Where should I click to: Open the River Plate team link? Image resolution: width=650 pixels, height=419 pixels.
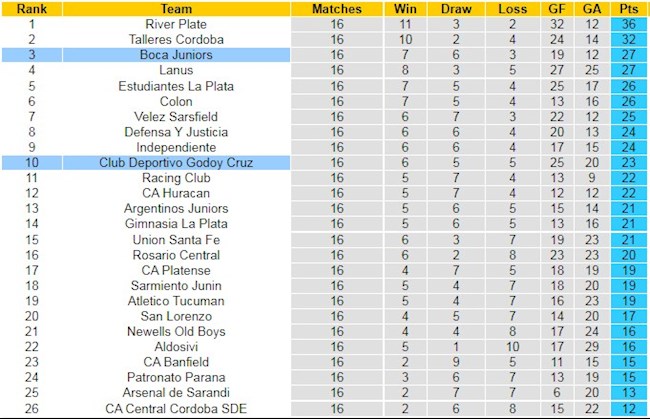tap(176, 24)
